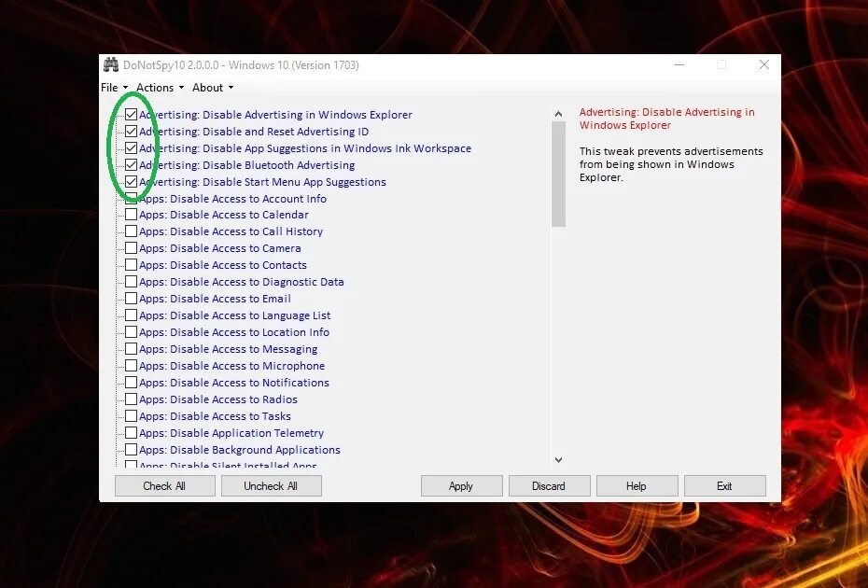Uncheck App Suggestions in Windows Ink Workspace
This screenshot has width=868, height=588.
click(132, 147)
